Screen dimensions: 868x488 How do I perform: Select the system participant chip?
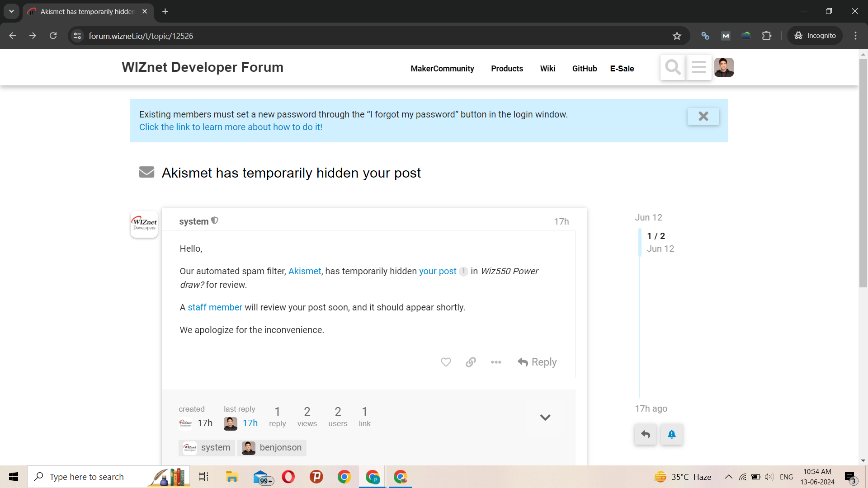(207, 448)
